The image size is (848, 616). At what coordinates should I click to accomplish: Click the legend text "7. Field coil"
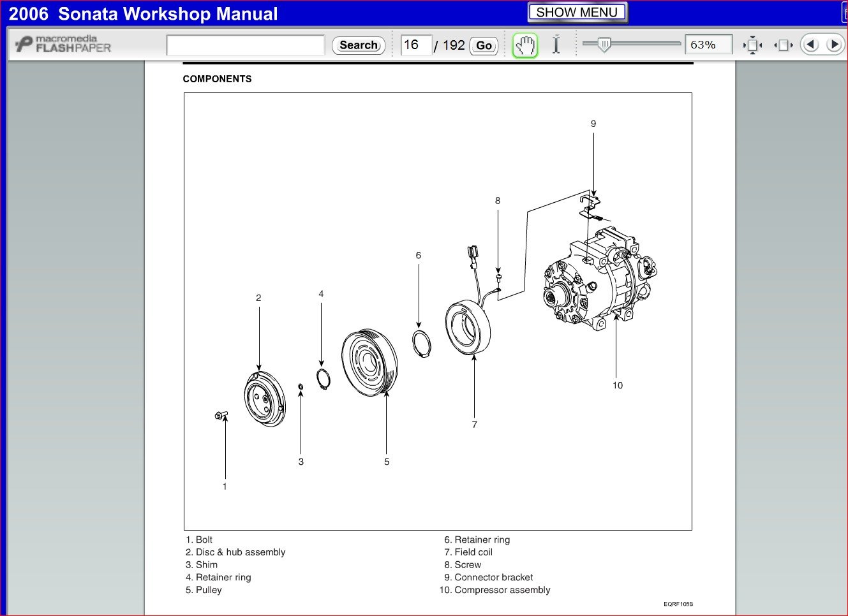(468, 552)
